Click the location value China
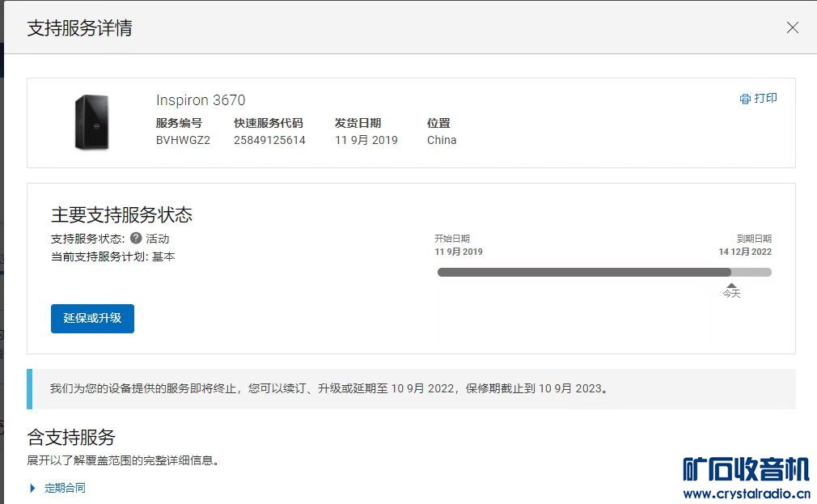Image resolution: width=817 pixels, height=504 pixels. 442,140
